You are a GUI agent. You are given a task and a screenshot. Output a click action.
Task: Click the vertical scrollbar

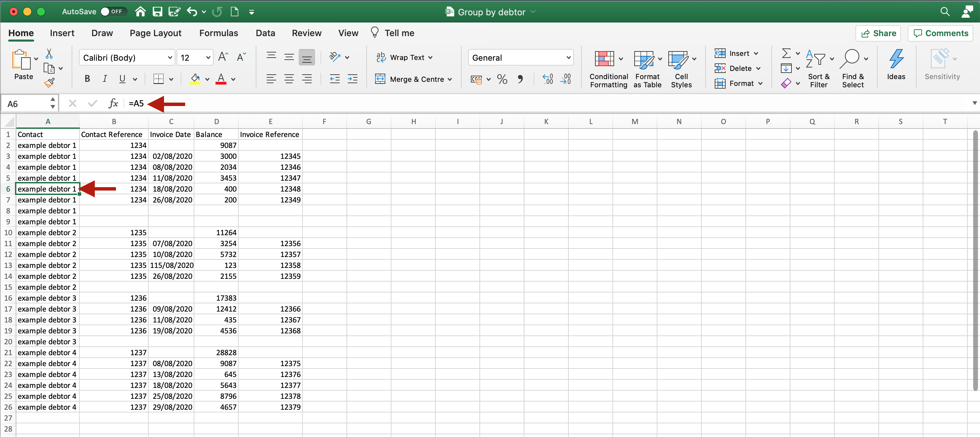(975, 260)
